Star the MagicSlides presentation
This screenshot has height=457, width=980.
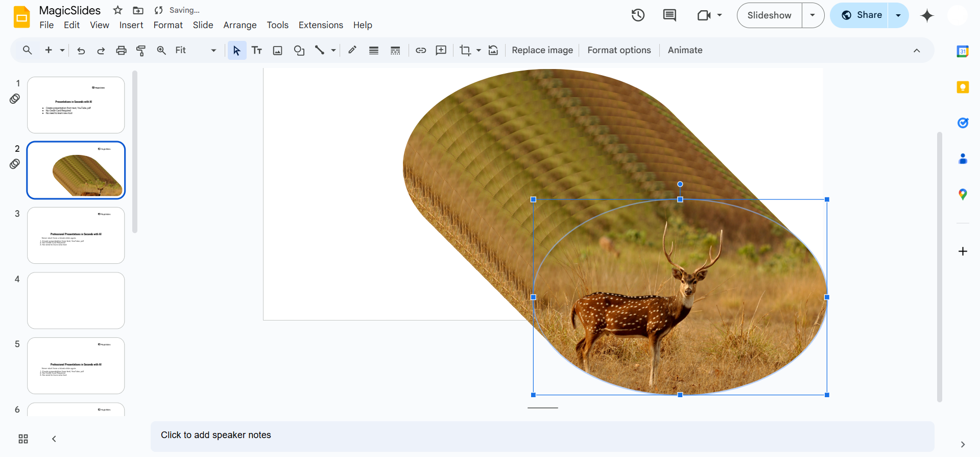pos(117,10)
